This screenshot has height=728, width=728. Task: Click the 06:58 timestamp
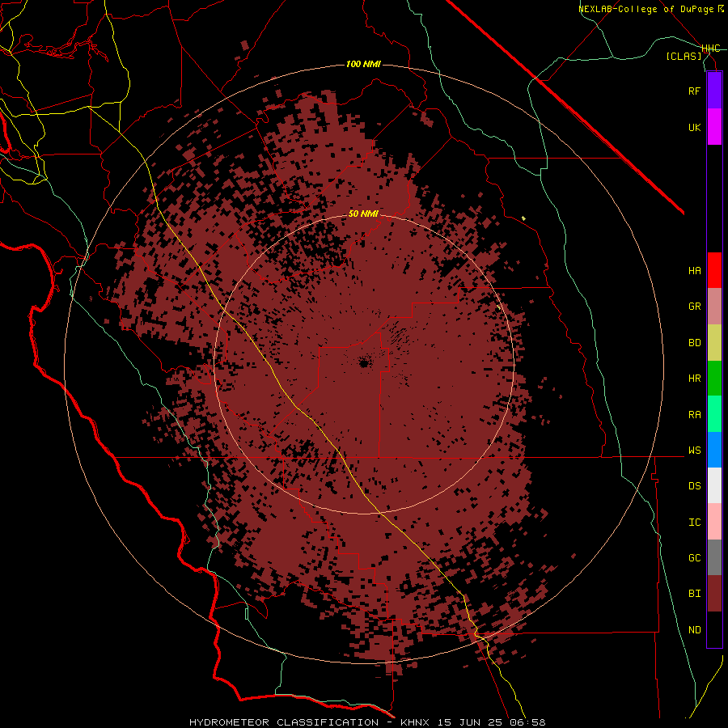coord(527,722)
